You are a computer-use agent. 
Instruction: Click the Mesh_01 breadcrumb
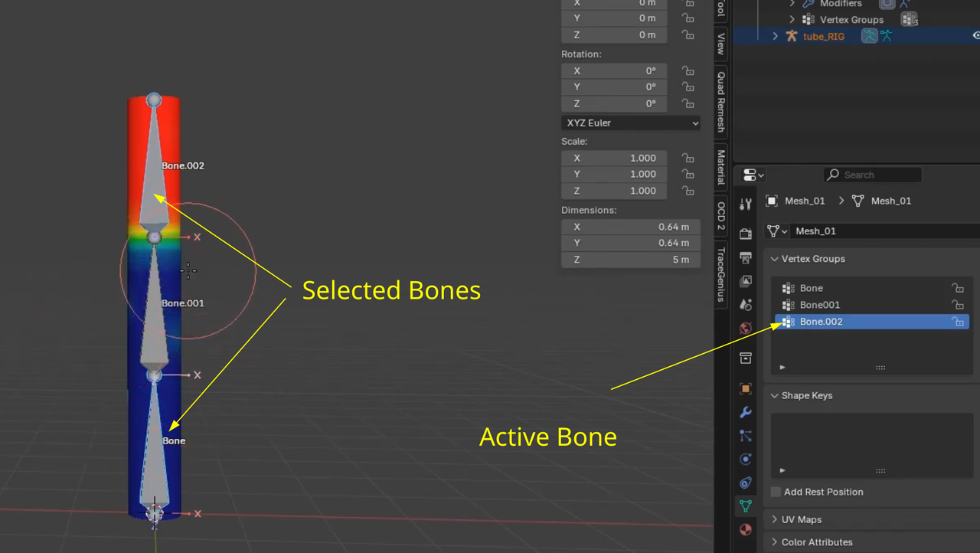pos(805,201)
